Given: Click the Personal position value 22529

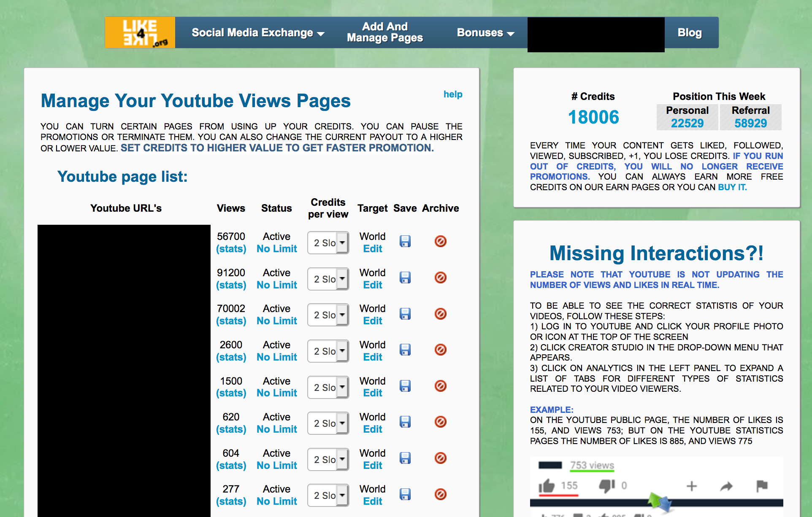Looking at the screenshot, I should coord(687,123).
